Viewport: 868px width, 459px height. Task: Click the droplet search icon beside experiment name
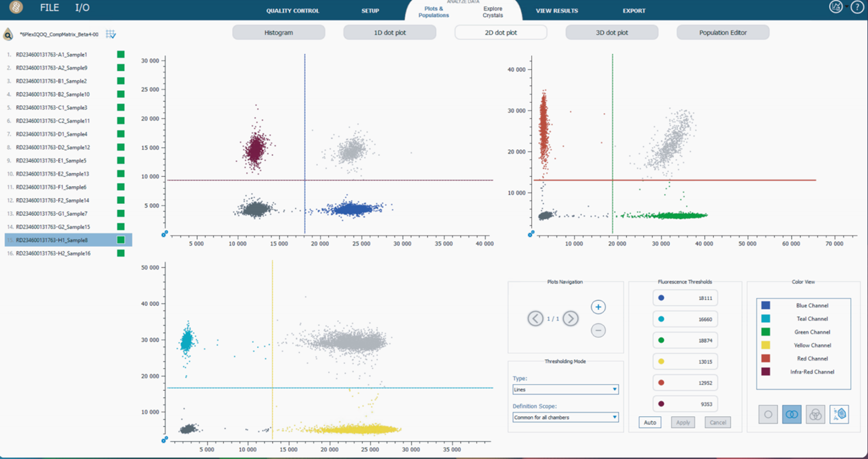8,34
